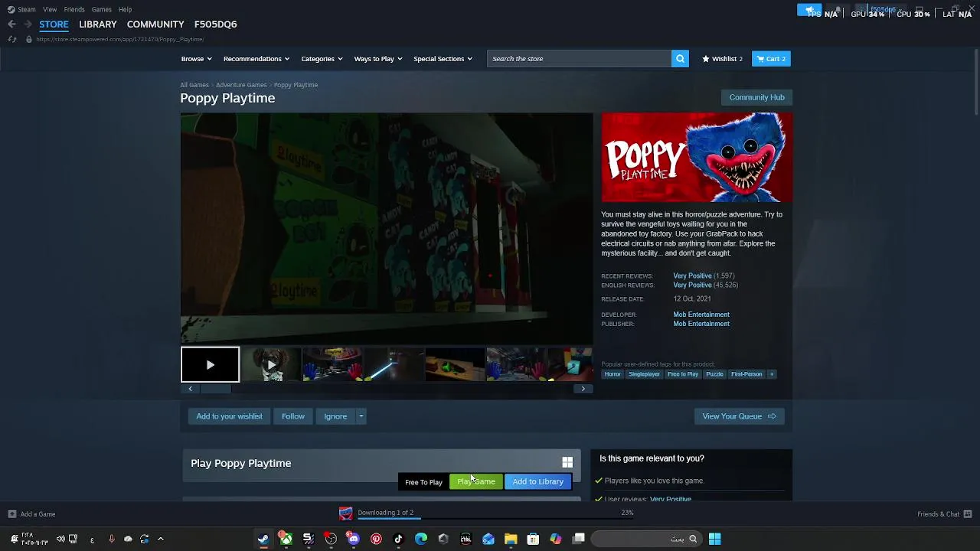
Task: Click the Ignore button
Action: coord(335,416)
